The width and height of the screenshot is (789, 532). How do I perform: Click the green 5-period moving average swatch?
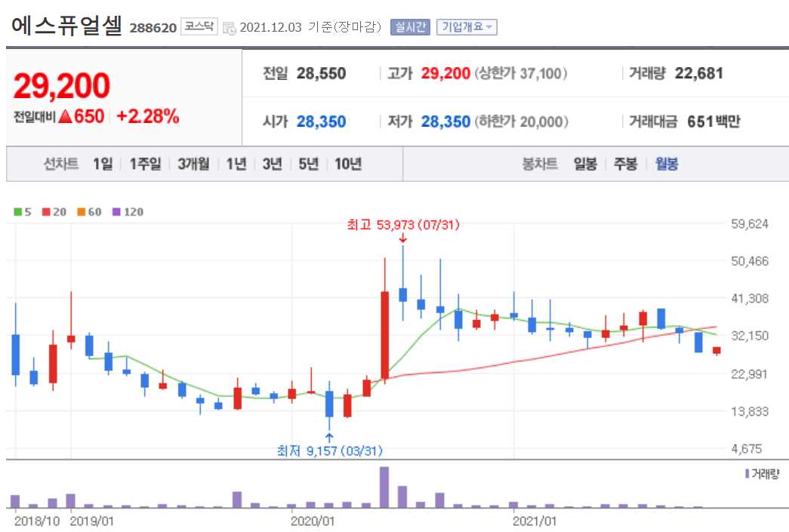17,212
